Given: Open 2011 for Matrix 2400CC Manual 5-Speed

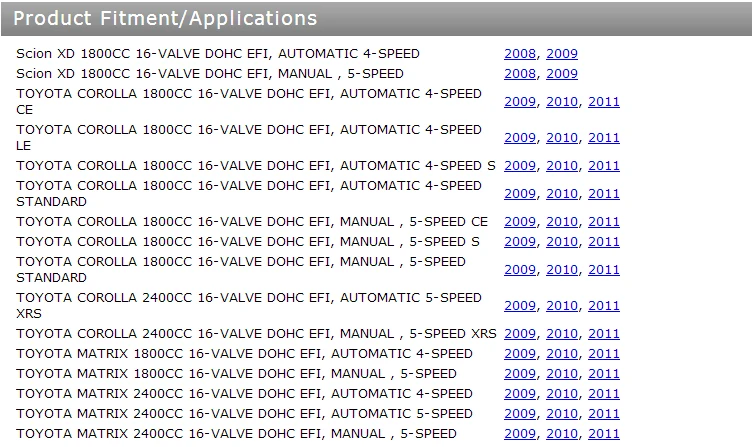Looking at the screenshot, I should [x=604, y=434].
